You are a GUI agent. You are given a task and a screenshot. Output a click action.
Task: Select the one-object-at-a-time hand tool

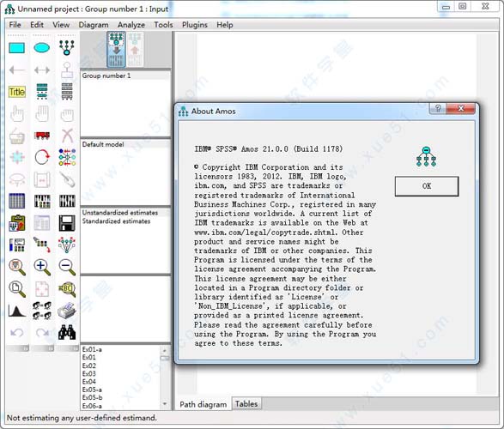[x=16, y=114]
